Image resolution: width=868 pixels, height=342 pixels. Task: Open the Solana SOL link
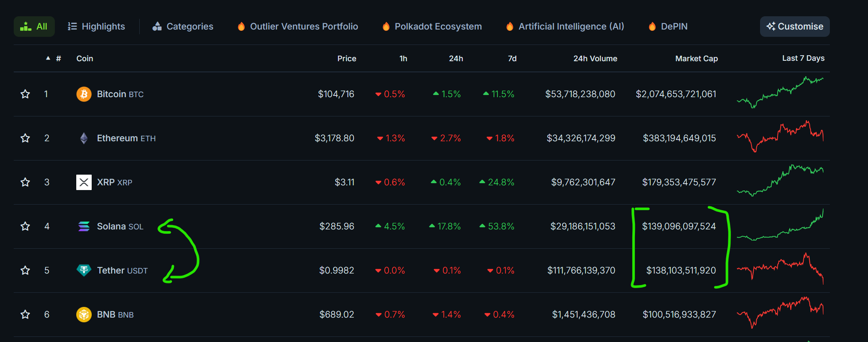(120, 226)
